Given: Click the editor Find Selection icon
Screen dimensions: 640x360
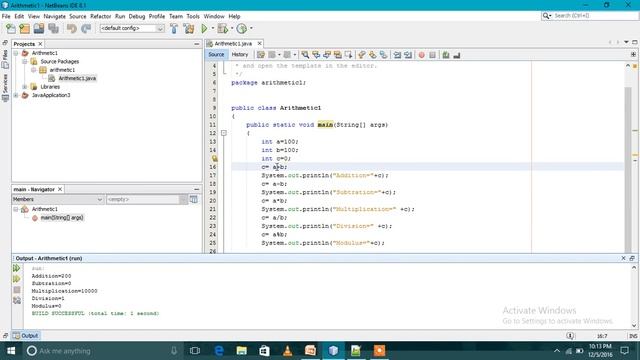Looking at the screenshot, I should [305, 55].
